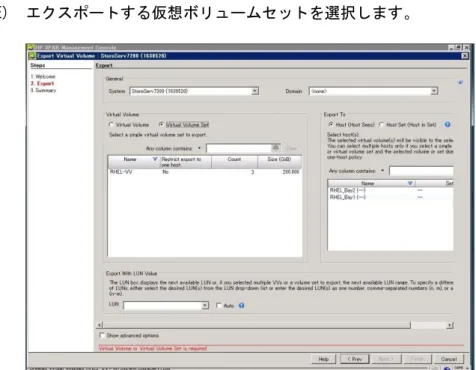The width and height of the screenshot is (476, 370).
Task: Select Virtual Volume Set radio button
Action: (161, 125)
